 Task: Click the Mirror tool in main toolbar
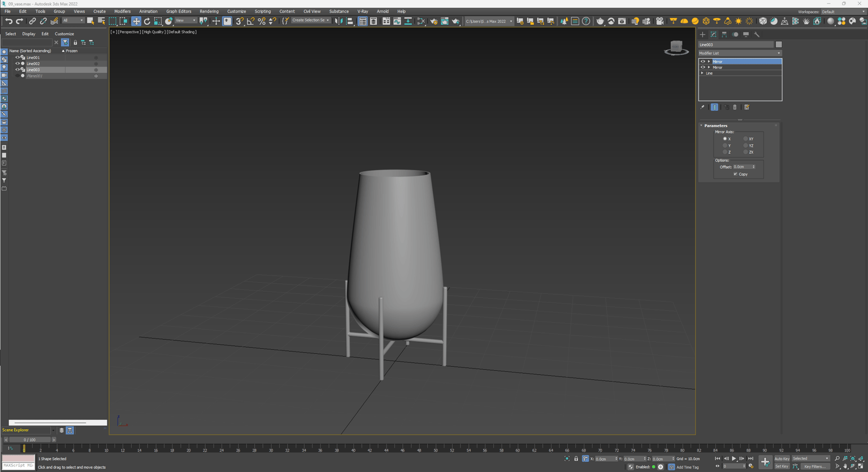(338, 21)
